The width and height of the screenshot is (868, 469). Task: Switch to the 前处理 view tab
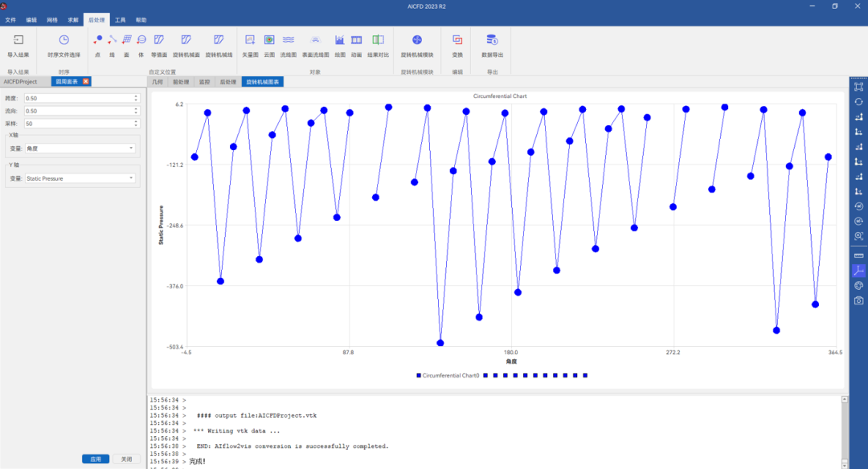181,82
